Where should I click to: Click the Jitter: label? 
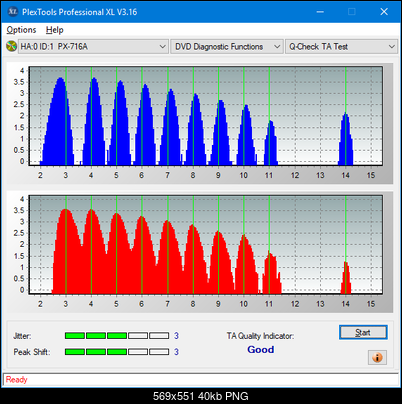coord(22,336)
